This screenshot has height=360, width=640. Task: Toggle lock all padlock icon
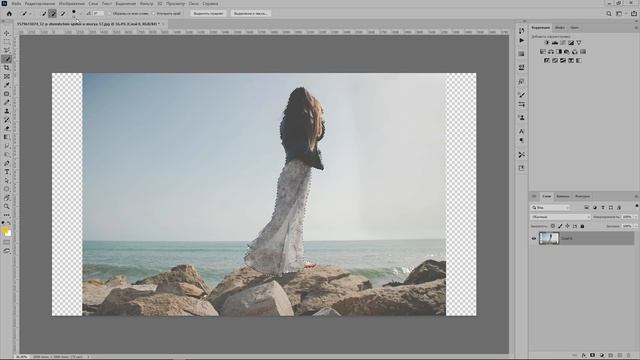pos(582,226)
